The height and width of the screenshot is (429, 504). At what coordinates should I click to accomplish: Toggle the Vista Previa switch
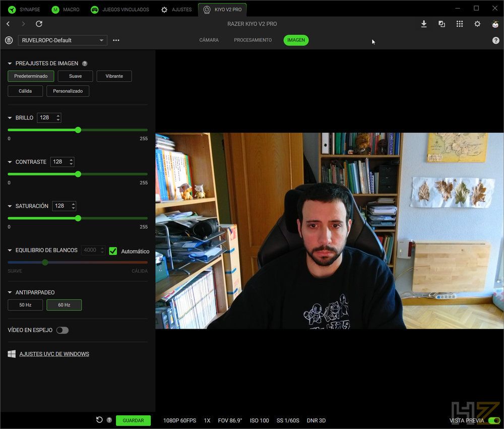click(494, 420)
